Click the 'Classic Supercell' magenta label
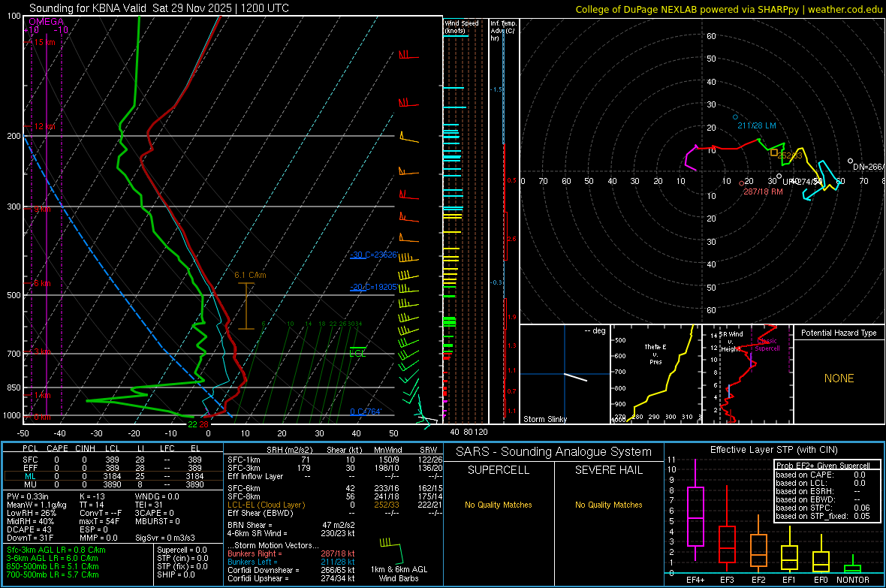Image resolution: width=886 pixels, height=588 pixels. coord(767,345)
